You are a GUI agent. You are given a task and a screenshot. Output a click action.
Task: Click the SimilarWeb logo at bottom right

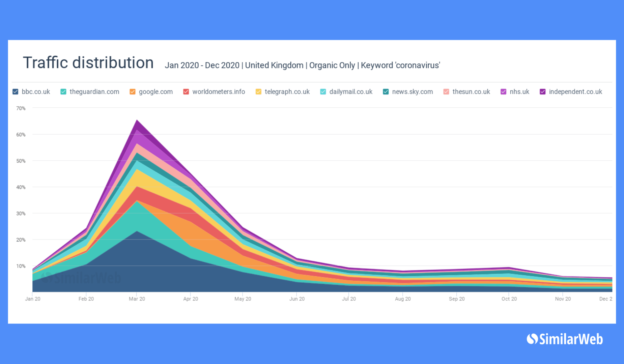coord(565,339)
